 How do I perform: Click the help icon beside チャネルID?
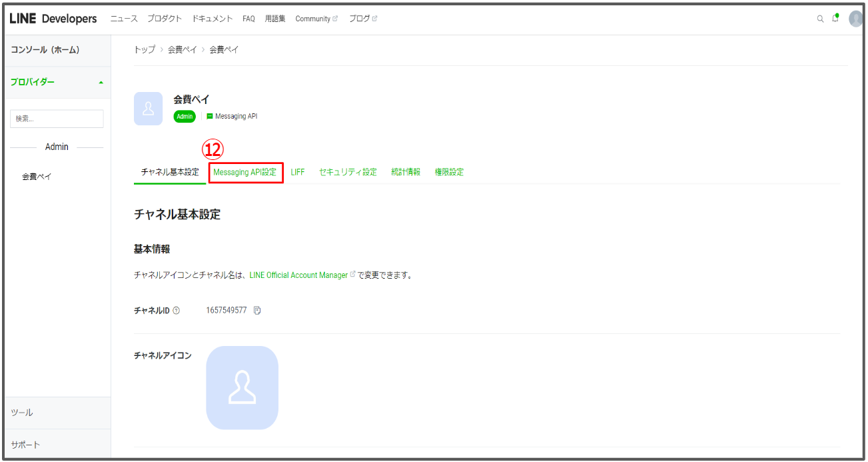click(x=176, y=311)
